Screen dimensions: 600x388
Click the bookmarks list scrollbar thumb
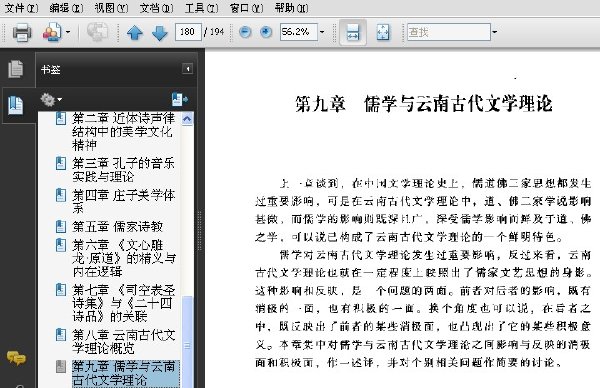point(187,342)
